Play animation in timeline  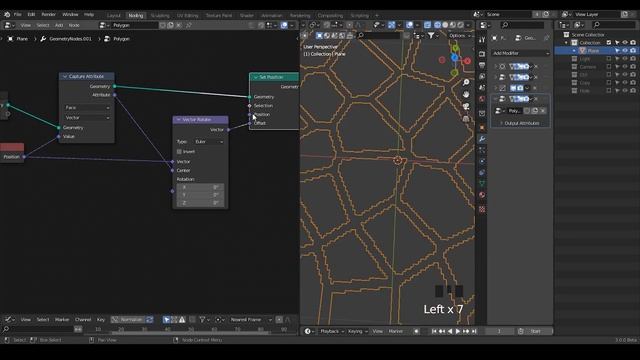pyautogui.click(x=458, y=331)
